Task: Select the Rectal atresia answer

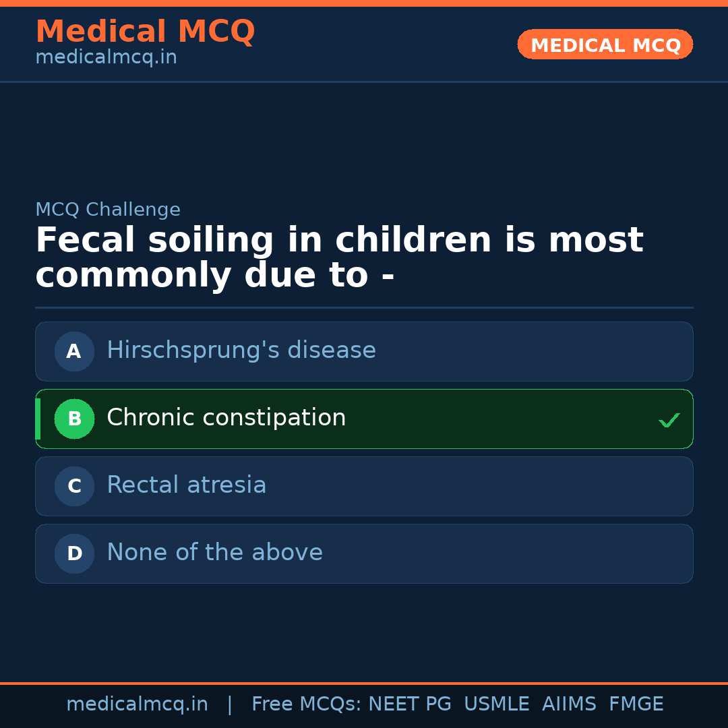Action: 186,485
